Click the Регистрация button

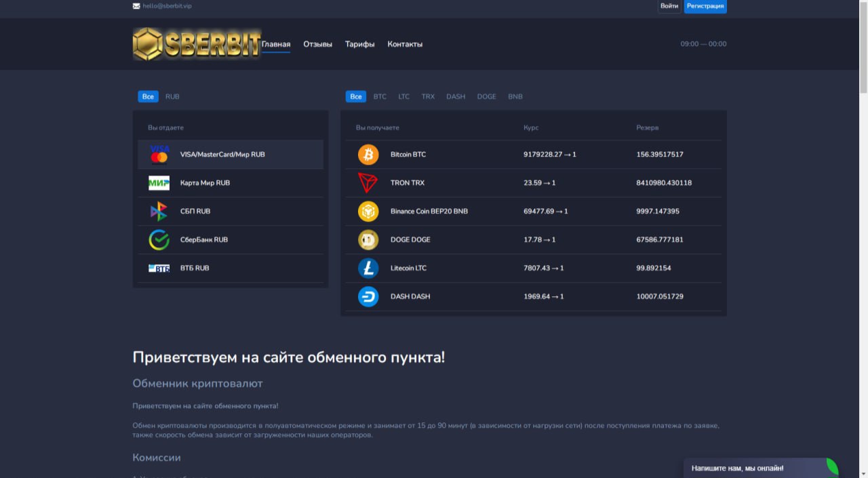tap(705, 6)
